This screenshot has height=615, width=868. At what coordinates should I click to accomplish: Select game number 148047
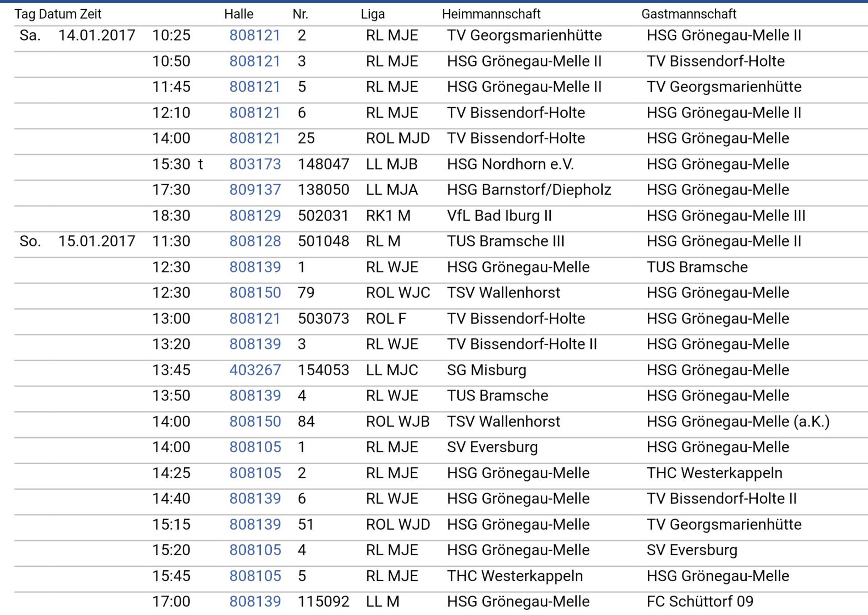point(323,164)
